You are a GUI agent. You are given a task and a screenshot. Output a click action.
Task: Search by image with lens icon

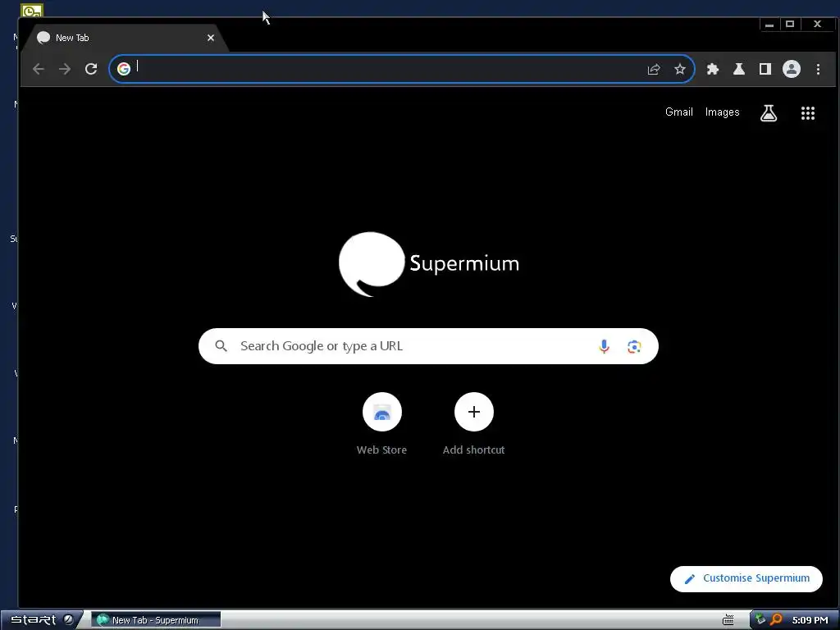(634, 347)
